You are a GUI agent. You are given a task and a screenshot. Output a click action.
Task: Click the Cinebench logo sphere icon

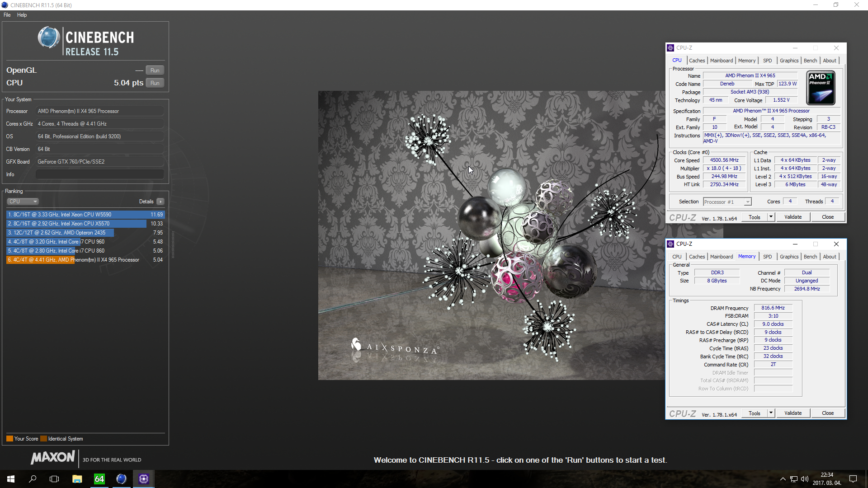(48, 38)
